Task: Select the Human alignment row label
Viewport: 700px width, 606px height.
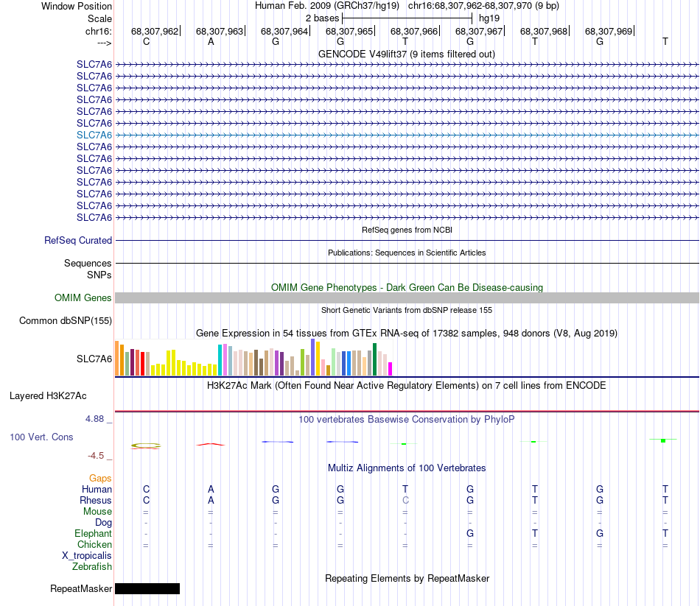Action: pos(97,490)
